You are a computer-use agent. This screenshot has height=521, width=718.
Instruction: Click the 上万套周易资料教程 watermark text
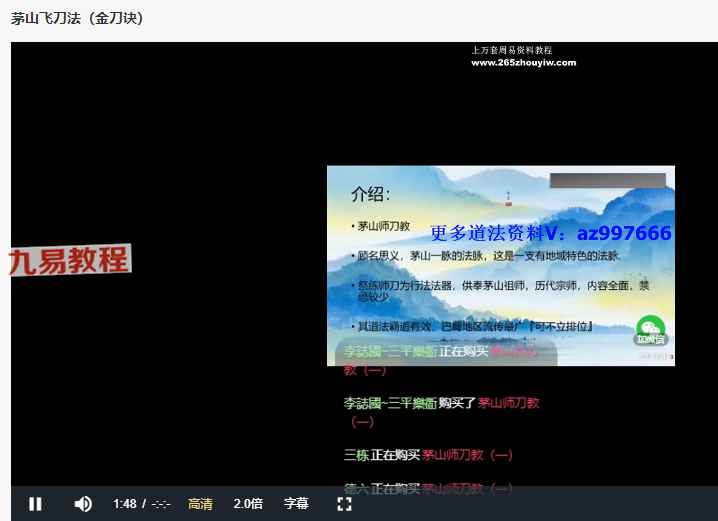point(511,50)
